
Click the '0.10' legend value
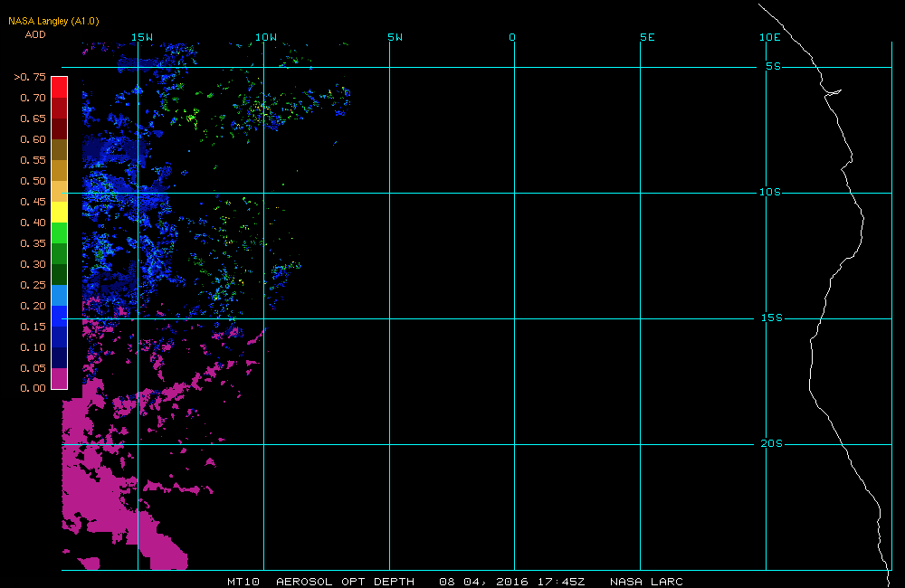[x=33, y=347]
